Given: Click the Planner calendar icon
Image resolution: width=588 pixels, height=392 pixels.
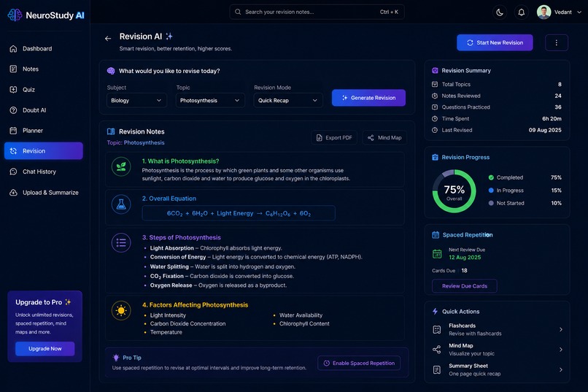Looking at the screenshot, I should point(13,131).
